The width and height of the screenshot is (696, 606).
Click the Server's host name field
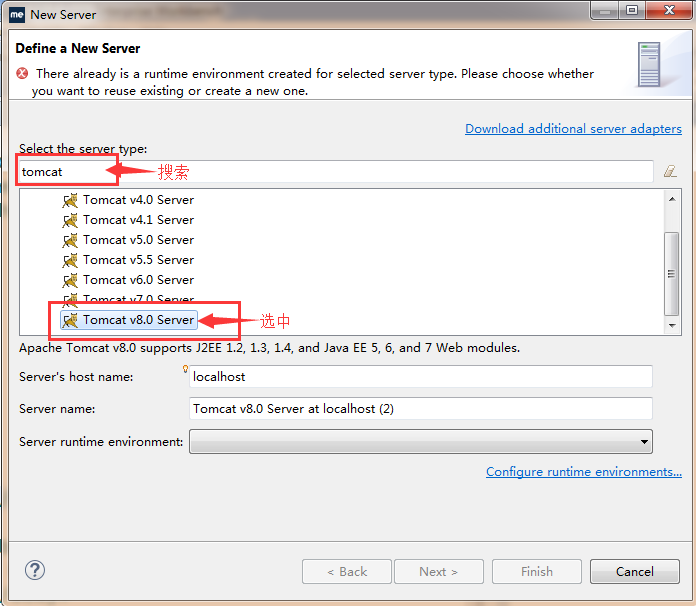421,377
